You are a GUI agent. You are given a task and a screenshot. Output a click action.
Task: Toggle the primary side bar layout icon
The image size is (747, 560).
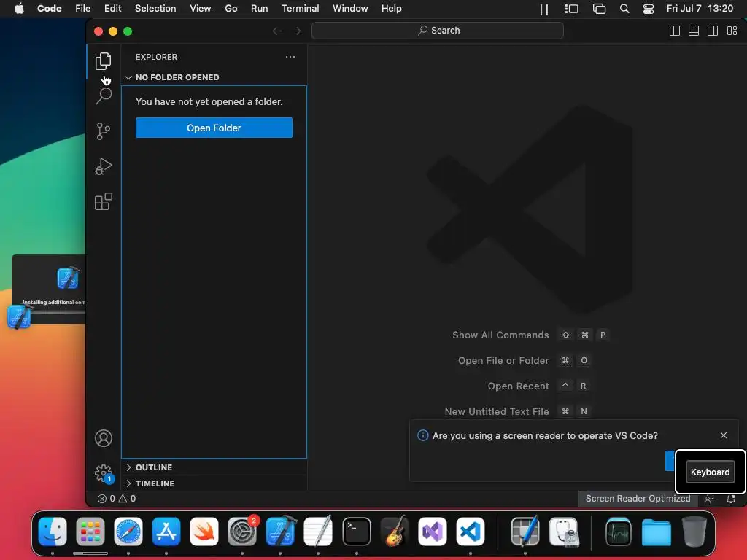click(x=675, y=31)
